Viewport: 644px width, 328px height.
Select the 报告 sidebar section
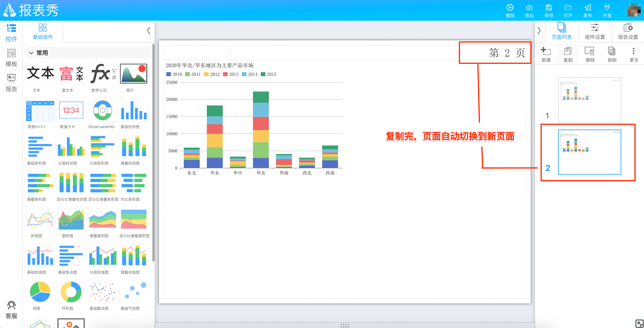(x=11, y=83)
